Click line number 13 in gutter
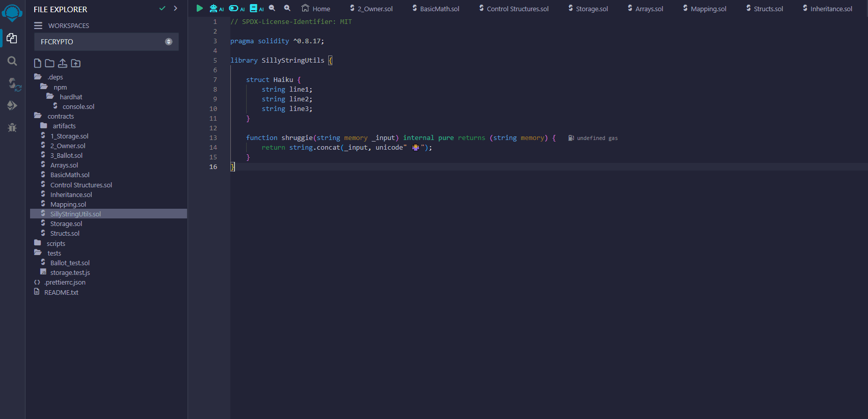 (x=213, y=138)
